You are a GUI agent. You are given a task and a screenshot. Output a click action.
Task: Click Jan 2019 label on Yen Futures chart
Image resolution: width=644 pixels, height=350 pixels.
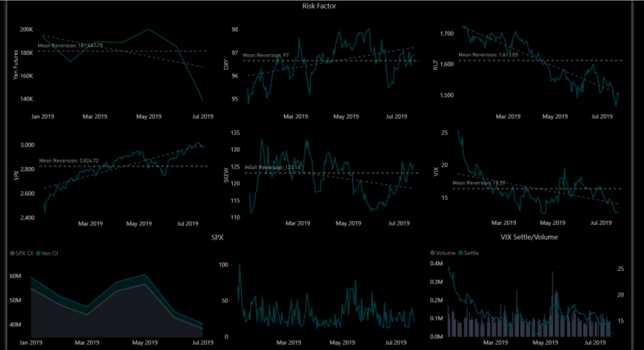[x=42, y=116]
